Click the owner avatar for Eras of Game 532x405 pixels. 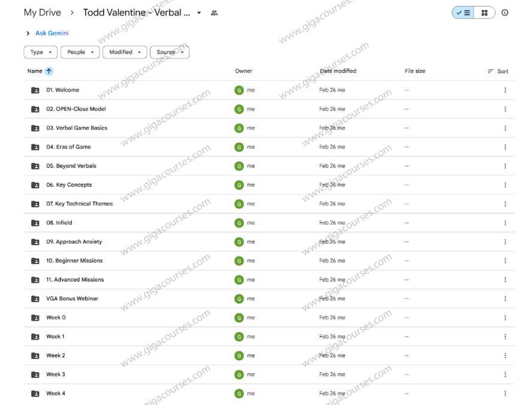click(x=239, y=147)
